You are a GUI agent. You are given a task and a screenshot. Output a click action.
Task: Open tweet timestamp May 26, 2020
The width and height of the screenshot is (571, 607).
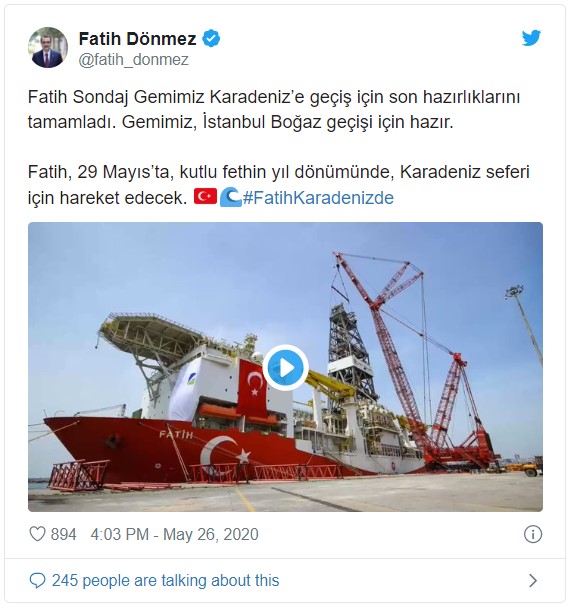[x=175, y=535]
